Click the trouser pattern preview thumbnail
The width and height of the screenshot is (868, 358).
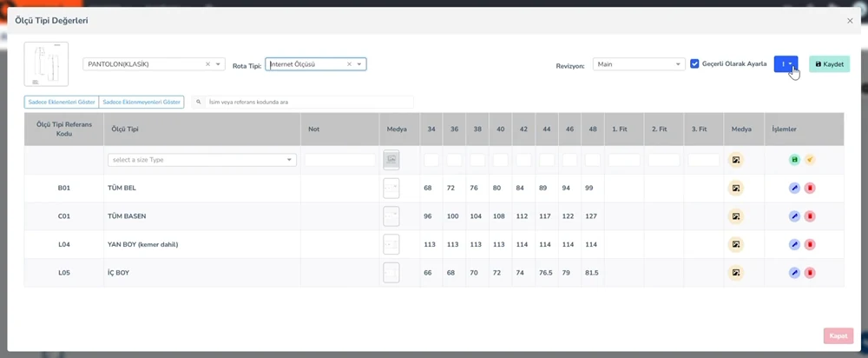pos(46,64)
